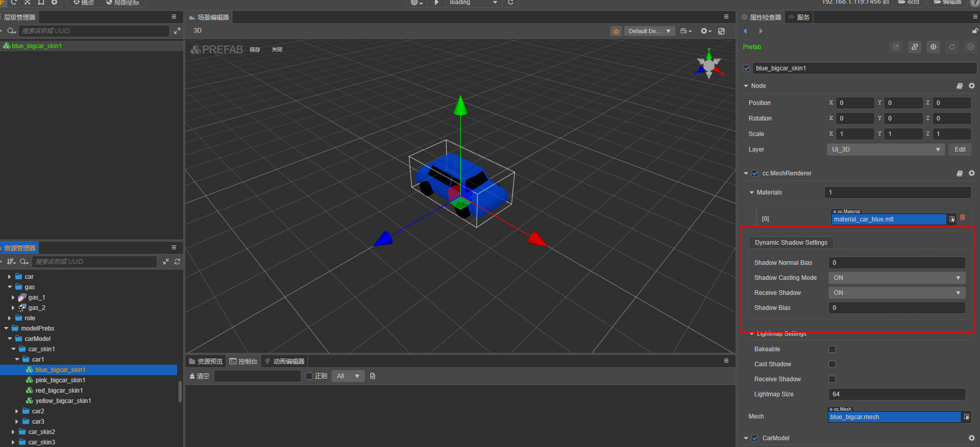
Task: Expand the car folder
Action: pos(9,277)
